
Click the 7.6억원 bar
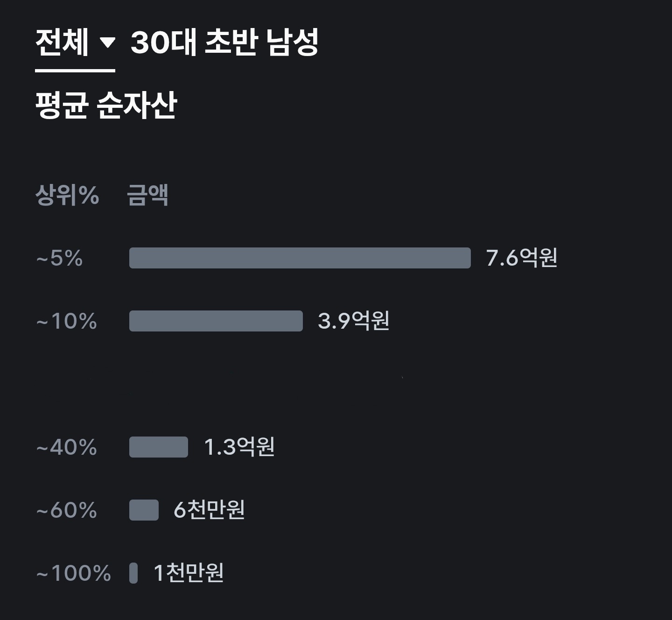[300, 258]
